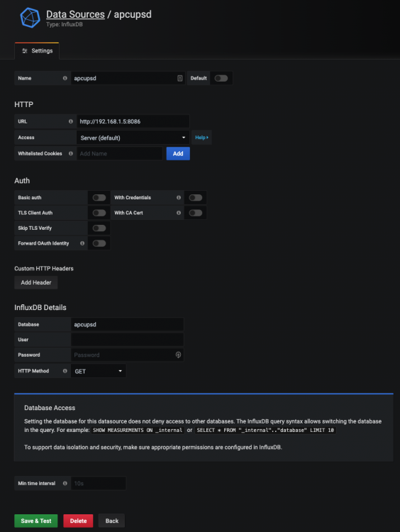Image resolution: width=400 pixels, height=532 pixels.
Task: Click the Whitelisted Cookies info icon
Action: [71, 153]
